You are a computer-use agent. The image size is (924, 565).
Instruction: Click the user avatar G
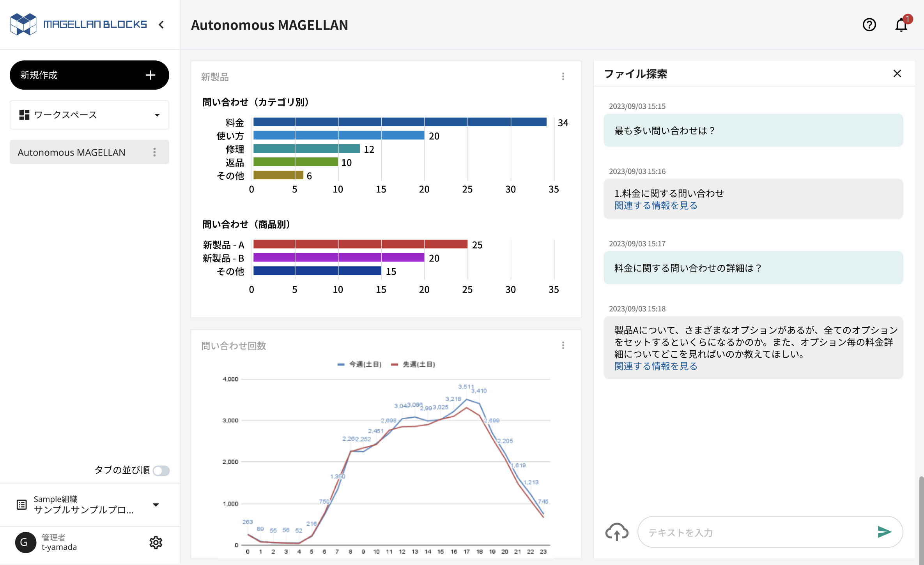tap(25, 542)
